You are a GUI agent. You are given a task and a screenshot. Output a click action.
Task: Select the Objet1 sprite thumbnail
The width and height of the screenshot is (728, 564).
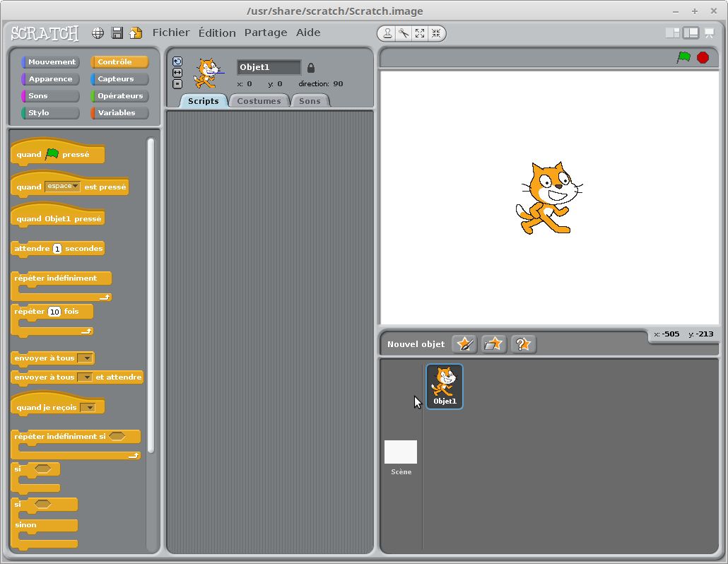[445, 386]
